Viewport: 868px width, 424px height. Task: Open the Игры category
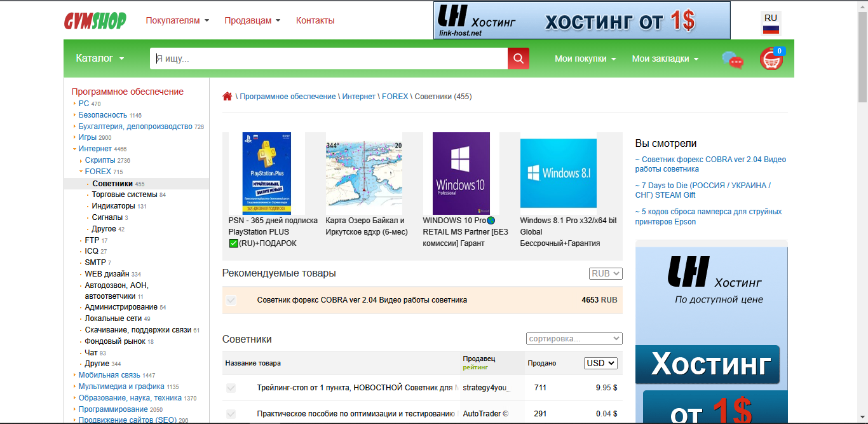(x=88, y=137)
